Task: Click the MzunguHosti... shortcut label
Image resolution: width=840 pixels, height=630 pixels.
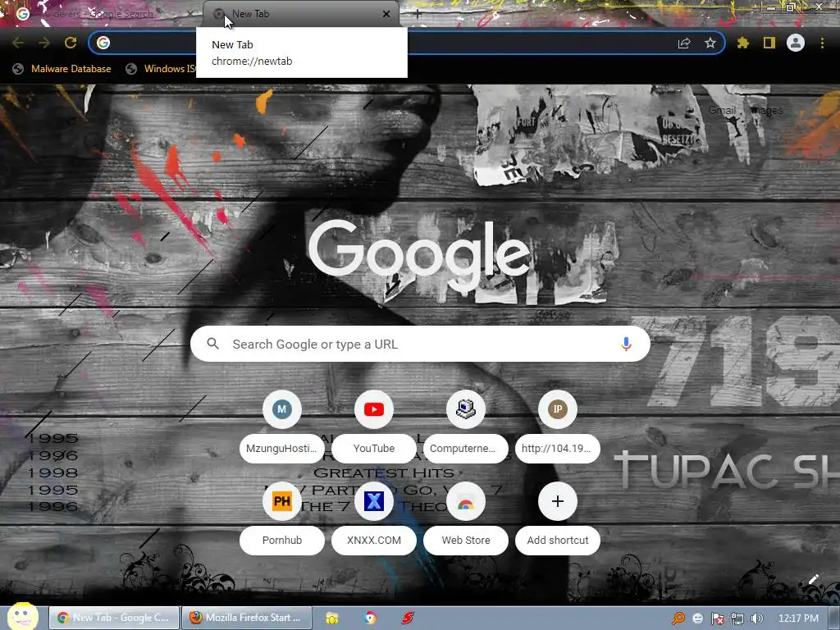Action: [282, 449]
